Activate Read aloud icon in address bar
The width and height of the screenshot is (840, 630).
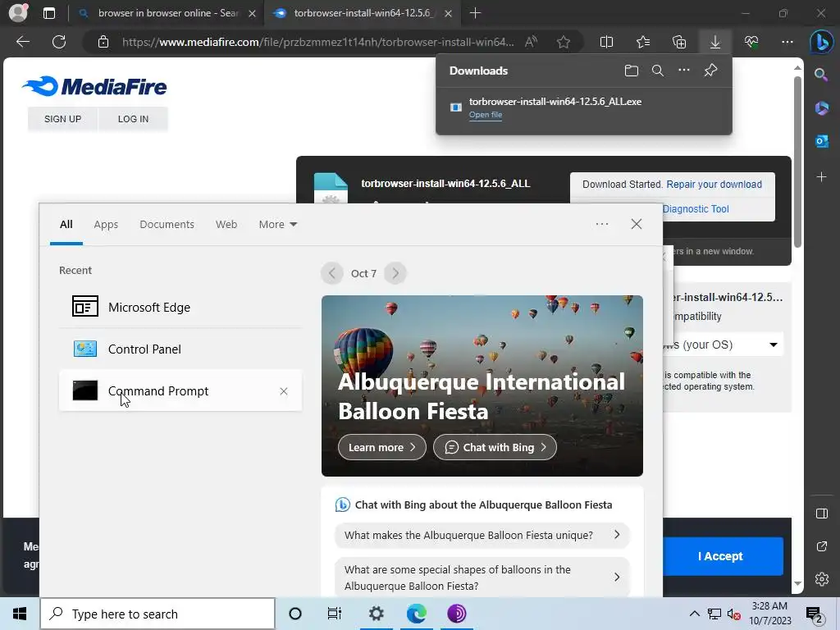pyautogui.click(x=531, y=42)
